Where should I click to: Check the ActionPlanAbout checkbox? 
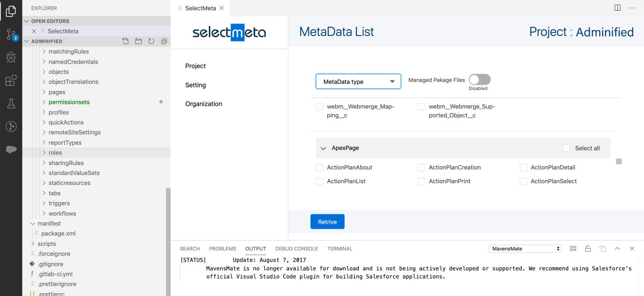[x=319, y=168]
